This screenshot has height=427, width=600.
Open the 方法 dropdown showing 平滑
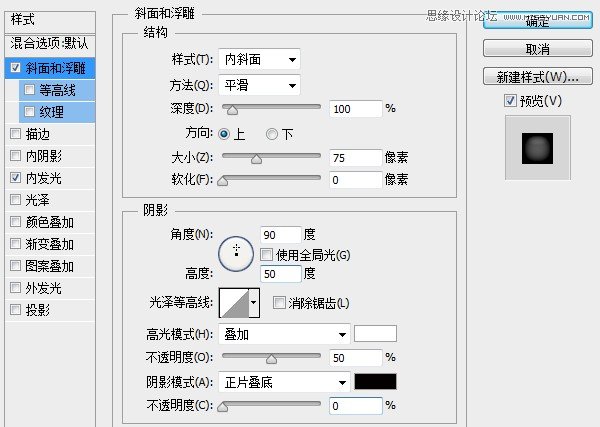coord(259,85)
